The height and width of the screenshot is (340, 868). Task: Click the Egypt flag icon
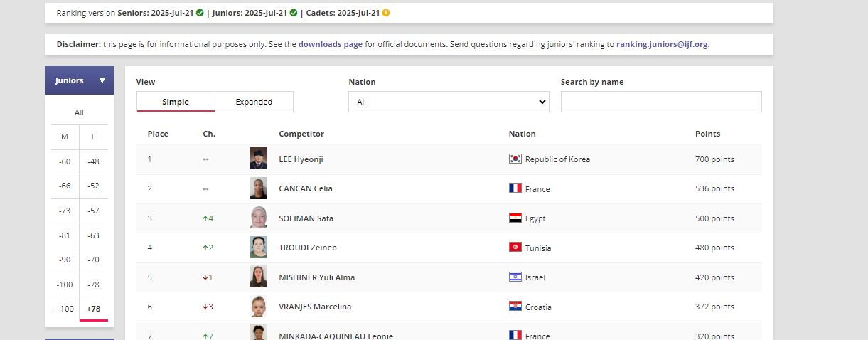[x=515, y=218]
